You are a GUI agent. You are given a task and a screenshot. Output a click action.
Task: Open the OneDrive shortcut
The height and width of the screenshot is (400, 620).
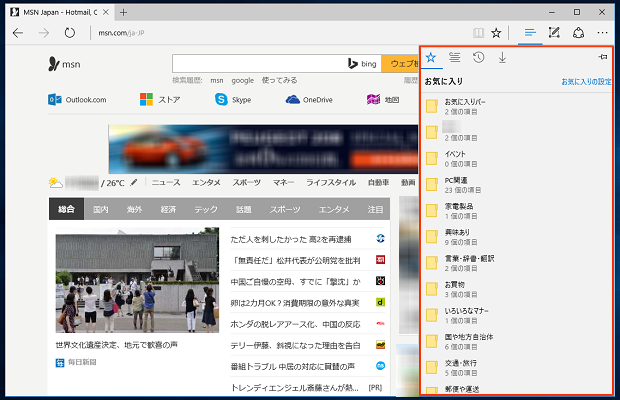[309, 100]
